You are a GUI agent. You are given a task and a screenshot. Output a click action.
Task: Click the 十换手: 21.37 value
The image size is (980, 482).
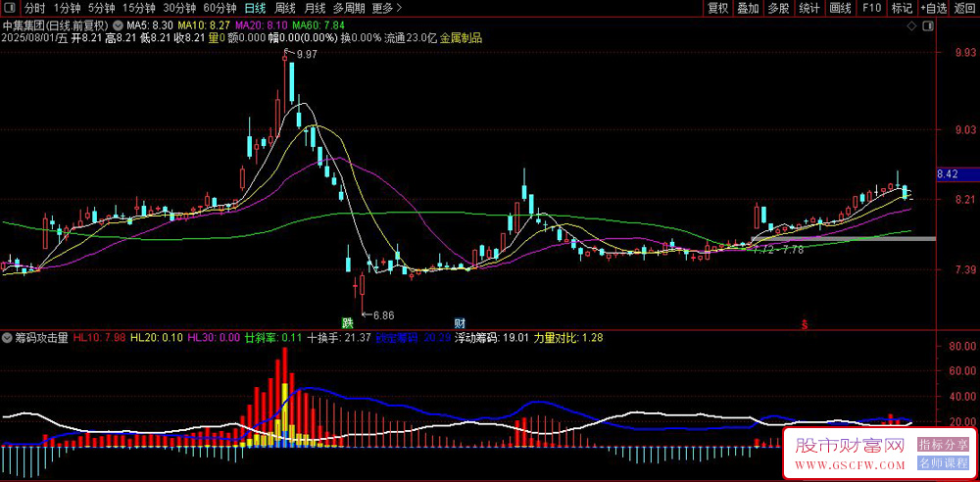point(339,338)
